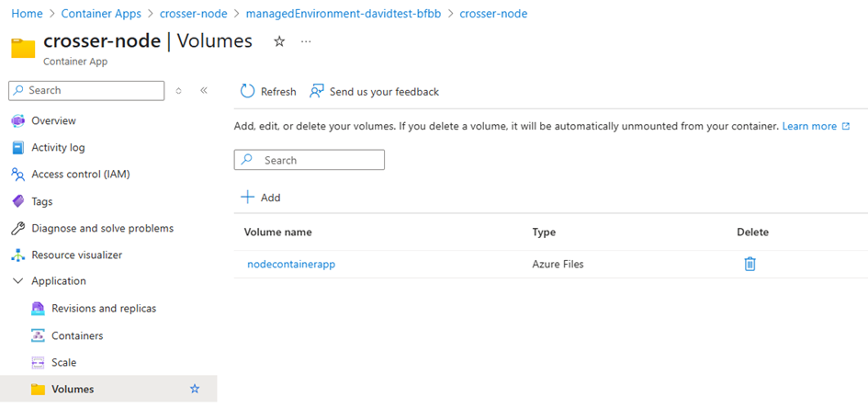Viewport: 868px width, 408px height.
Task: Click the Azure Files type cell
Action: pos(558,265)
